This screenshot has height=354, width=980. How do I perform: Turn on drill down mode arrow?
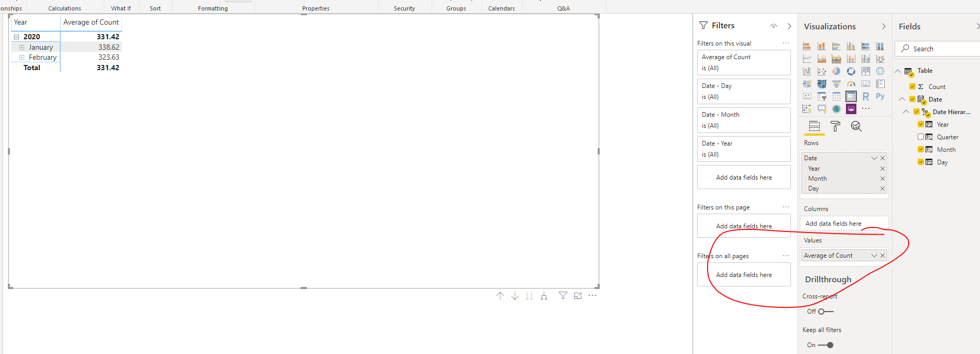(515, 296)
